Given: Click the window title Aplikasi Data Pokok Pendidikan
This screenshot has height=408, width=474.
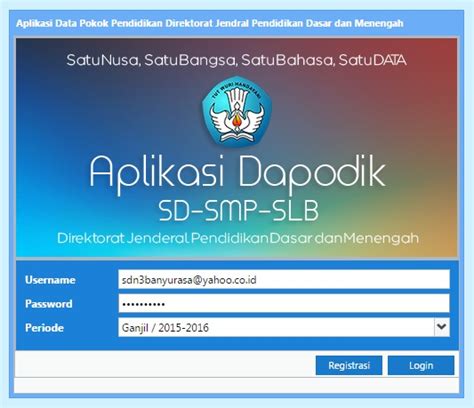Looking at the screenshot, I should (x=210, y=23).
